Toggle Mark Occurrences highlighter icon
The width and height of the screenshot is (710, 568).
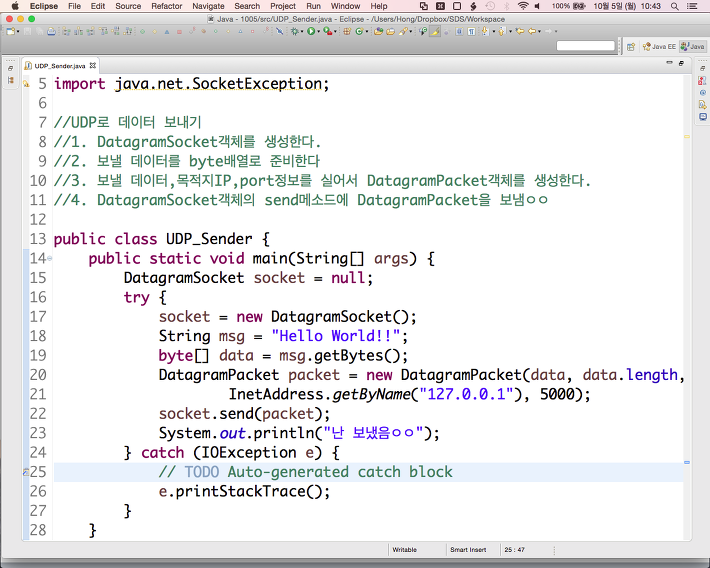tap(435, 31)
